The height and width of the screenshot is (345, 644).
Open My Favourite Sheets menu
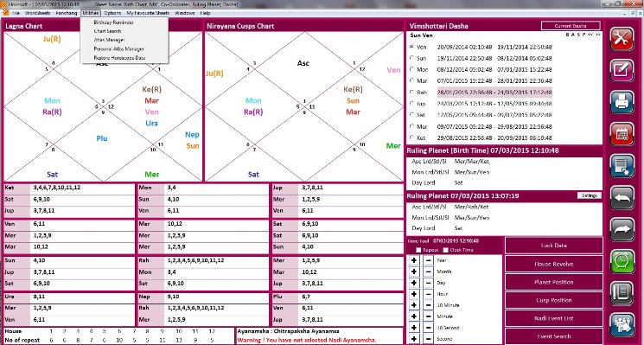(148, 13)
